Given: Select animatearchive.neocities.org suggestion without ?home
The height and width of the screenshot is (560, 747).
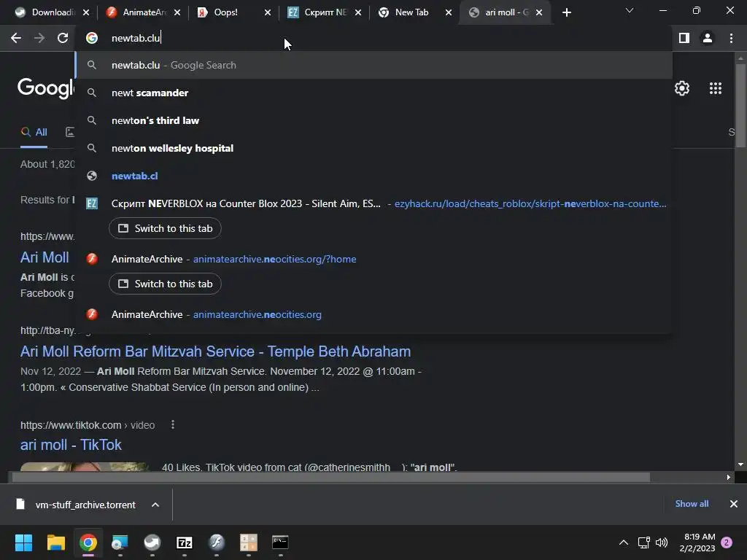Looking at the screenshot, I should (x=374, y=314).
